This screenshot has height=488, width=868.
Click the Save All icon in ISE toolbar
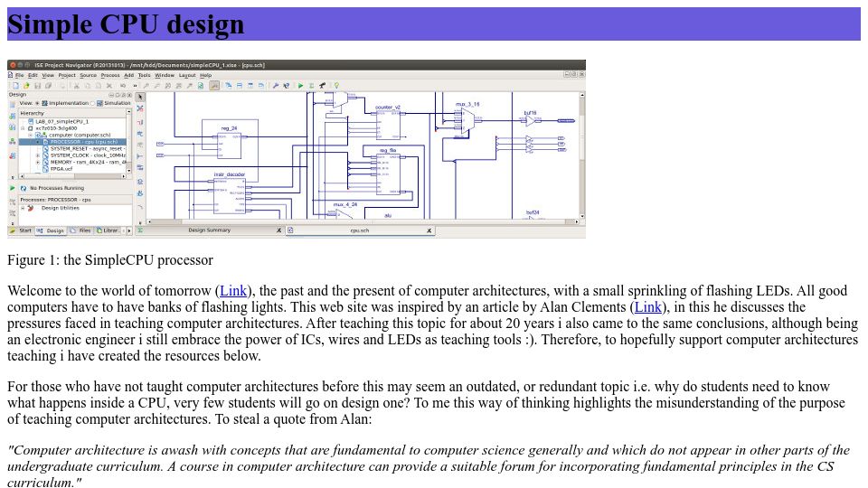(49, 86)
